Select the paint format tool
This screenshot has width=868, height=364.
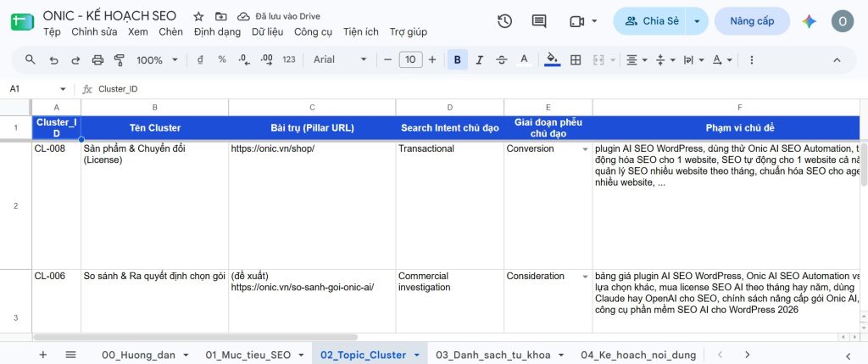119,60
